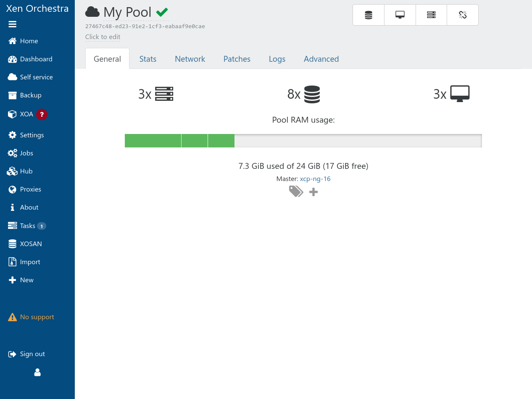Viewport: 532px width, 399px height.
Task: Add a tag with the plus icon
Action: pos(313,192)
